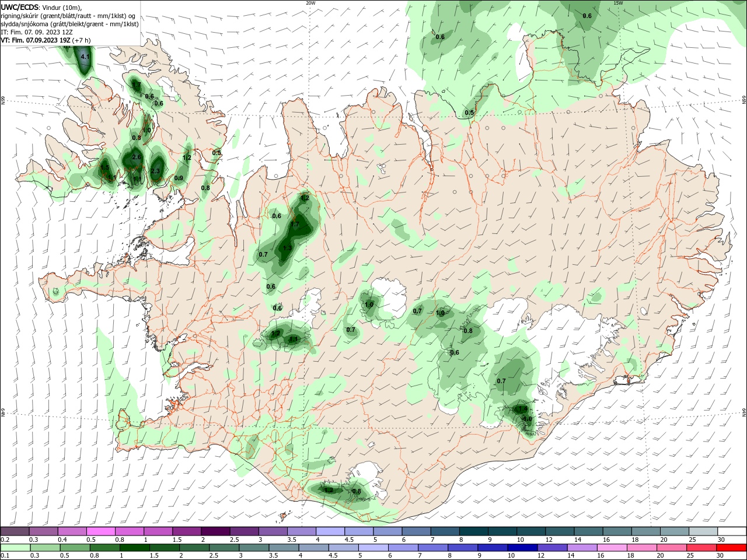Click the 2.3 precipitation value on the map
The width and height of the screenshot is (747, 560).
(x=155, y=171)
